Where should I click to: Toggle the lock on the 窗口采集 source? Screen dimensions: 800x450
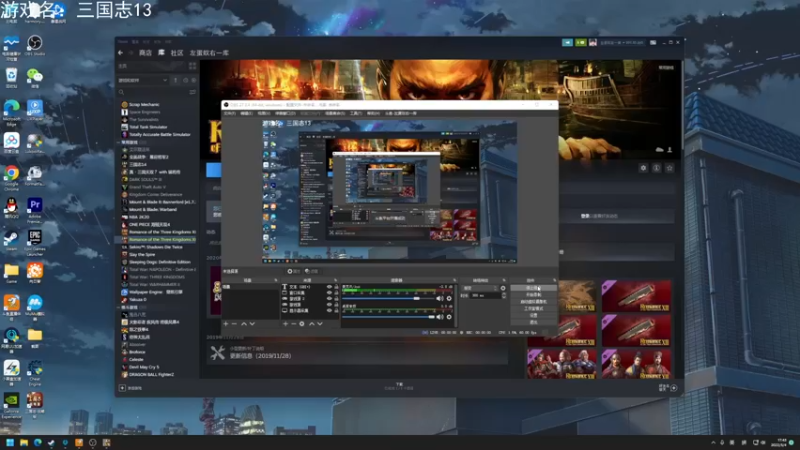tap(336, 293)
